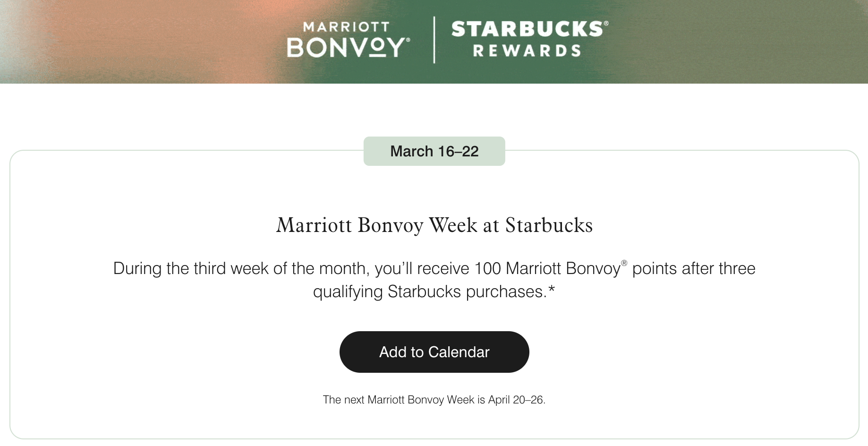Viewport: 868px width, 446px height.
Task: Click the MARRIOTT wordmark in the header
Action: coord(345,27)
